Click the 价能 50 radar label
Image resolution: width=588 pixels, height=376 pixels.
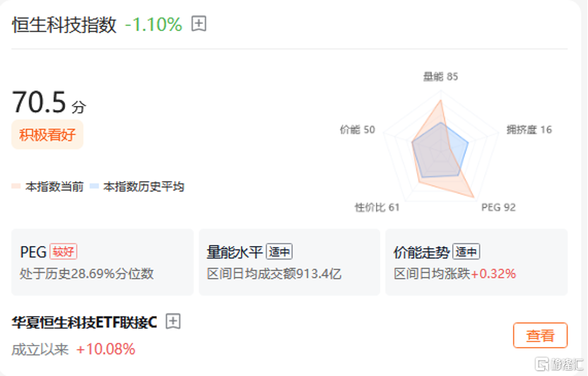tap(358, 129)
